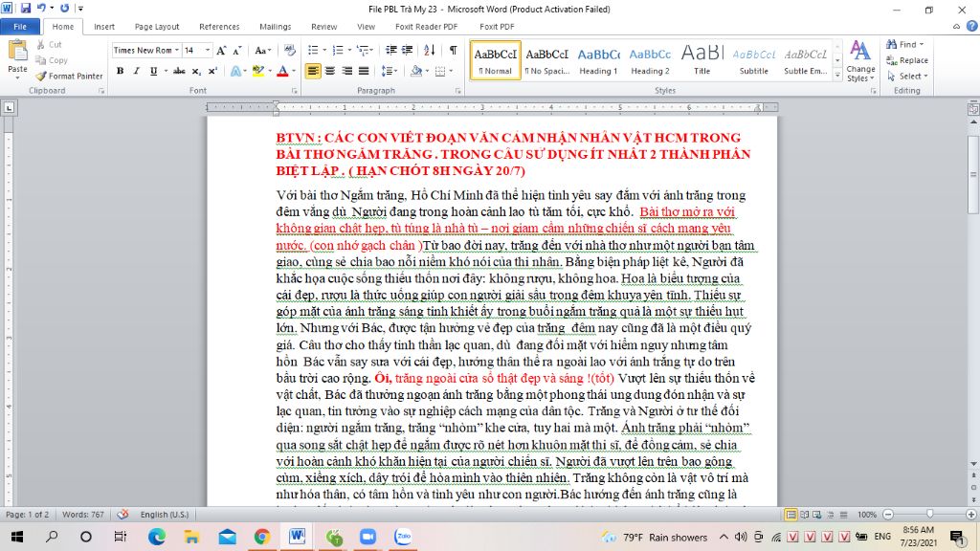Apply superscript formatting
This screenshot has width=980, height=551.
pos(212,71)
